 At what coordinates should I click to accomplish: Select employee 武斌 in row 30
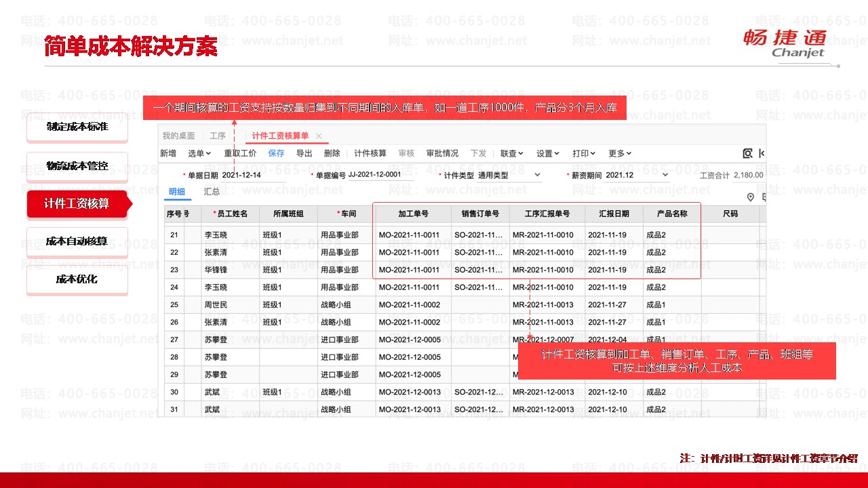coord(212,392)
